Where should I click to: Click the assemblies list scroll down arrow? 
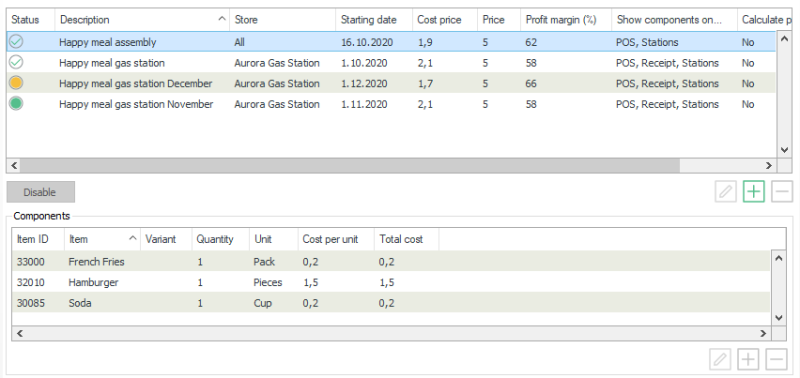coord(785,150)
